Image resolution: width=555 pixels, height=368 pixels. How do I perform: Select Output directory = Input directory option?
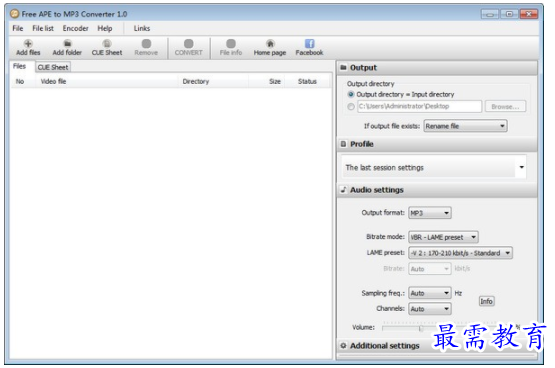click(x=401, y=94)
